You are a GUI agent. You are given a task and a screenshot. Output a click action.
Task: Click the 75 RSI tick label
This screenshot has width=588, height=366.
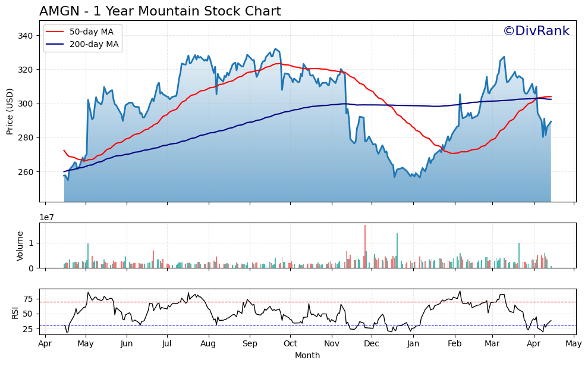pos(28,299)
